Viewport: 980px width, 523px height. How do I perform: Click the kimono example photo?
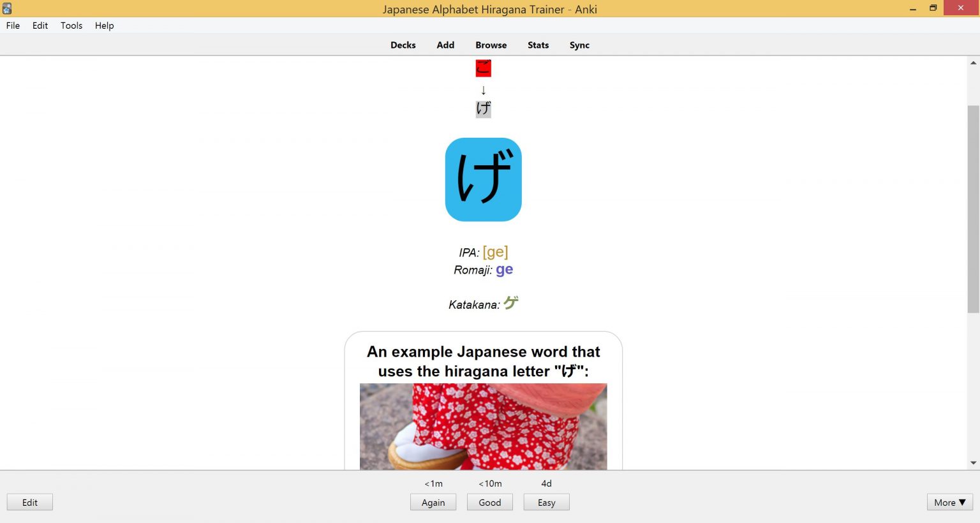coord(483,427)
